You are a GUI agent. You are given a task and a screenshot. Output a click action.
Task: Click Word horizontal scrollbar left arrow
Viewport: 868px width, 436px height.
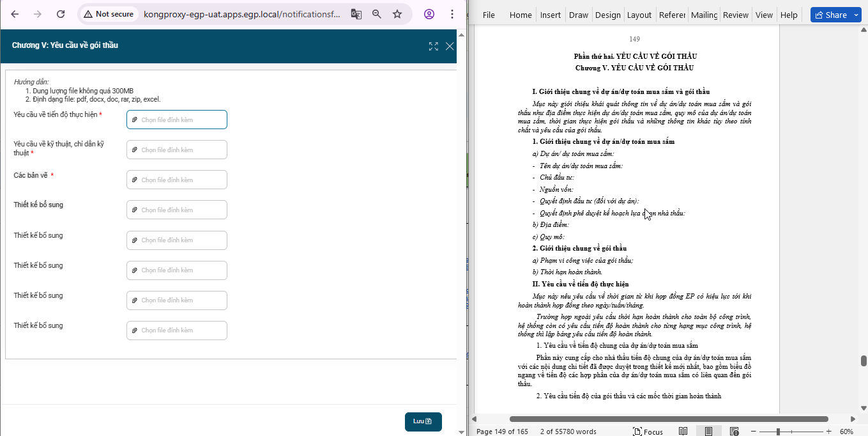(x=475, y=419)
